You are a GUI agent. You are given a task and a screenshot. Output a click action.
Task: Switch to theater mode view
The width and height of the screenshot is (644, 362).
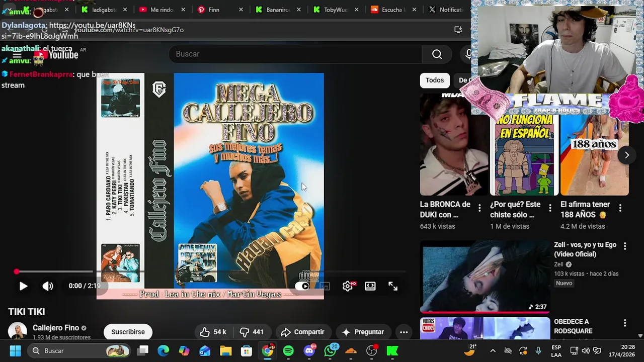click(x=370, y=286)
